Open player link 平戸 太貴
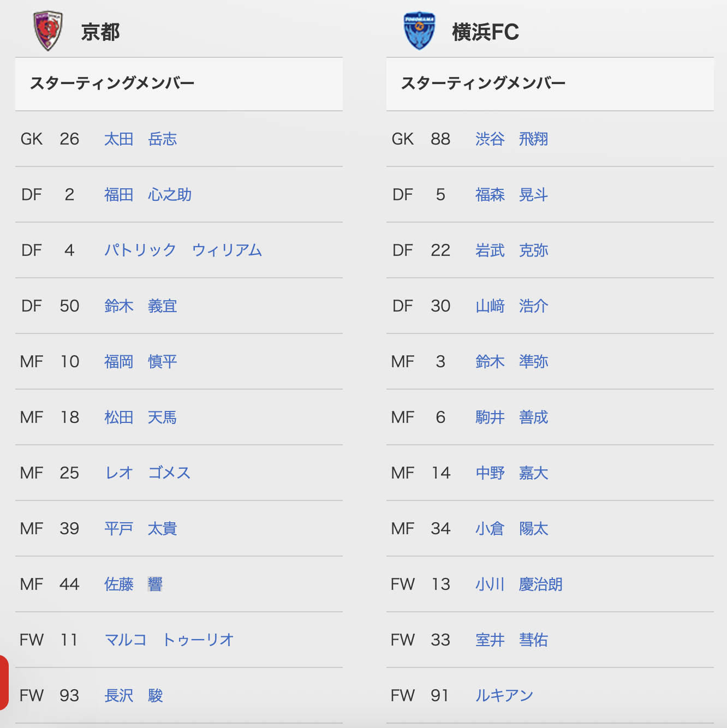 (x=140, y=529)
